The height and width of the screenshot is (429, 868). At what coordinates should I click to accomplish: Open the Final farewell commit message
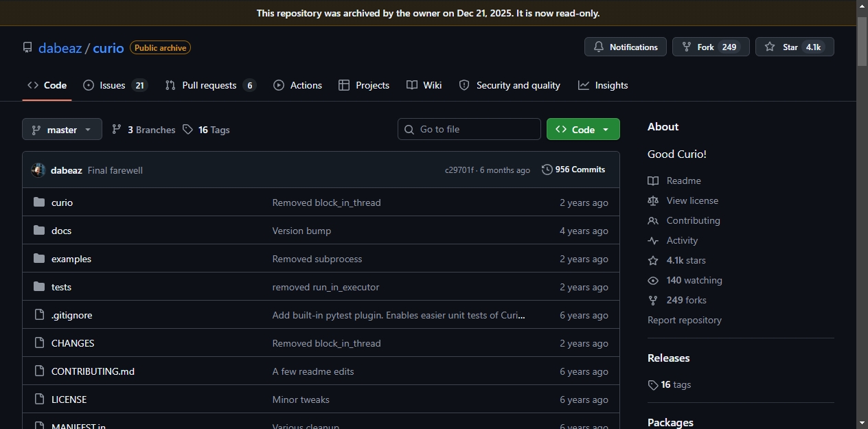[115, 170]
